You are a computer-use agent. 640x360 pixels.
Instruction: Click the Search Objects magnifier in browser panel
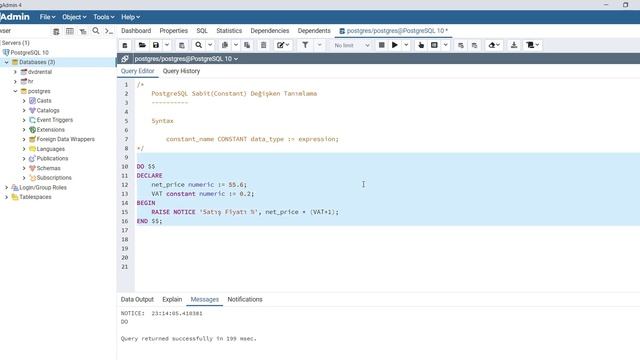click(x=96, y=31)
